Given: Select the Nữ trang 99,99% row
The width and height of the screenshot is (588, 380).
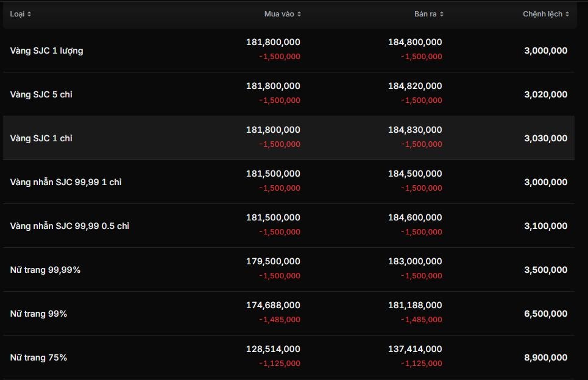Looking at the screenshot, I should click(45, 270).
